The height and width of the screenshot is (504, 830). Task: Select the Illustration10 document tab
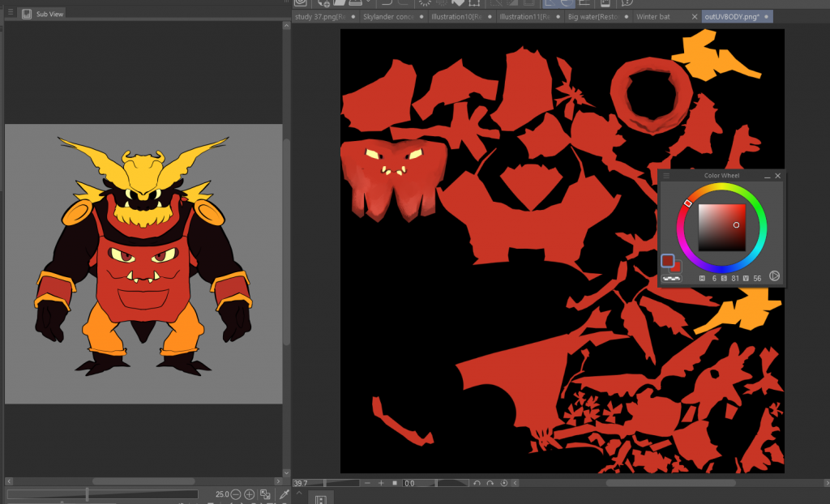(461, 16)
